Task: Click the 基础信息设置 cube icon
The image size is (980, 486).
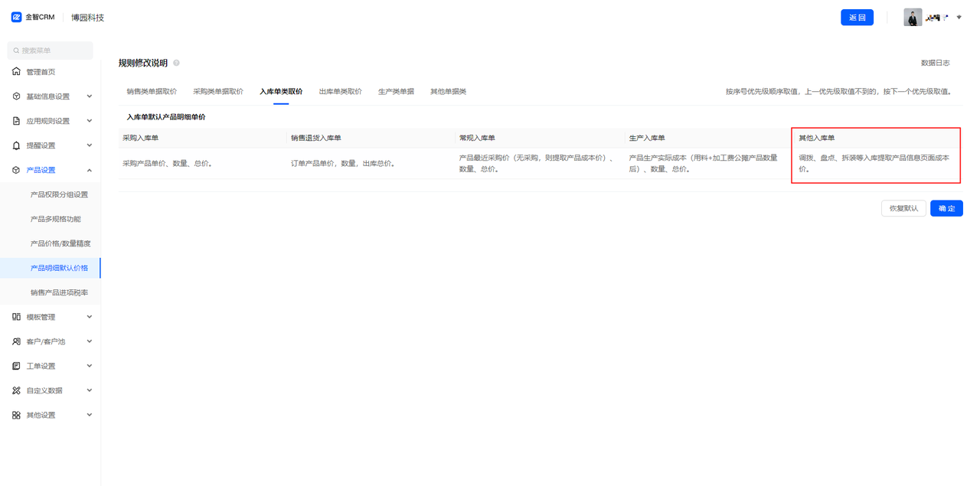Action: tap(16, 96)
